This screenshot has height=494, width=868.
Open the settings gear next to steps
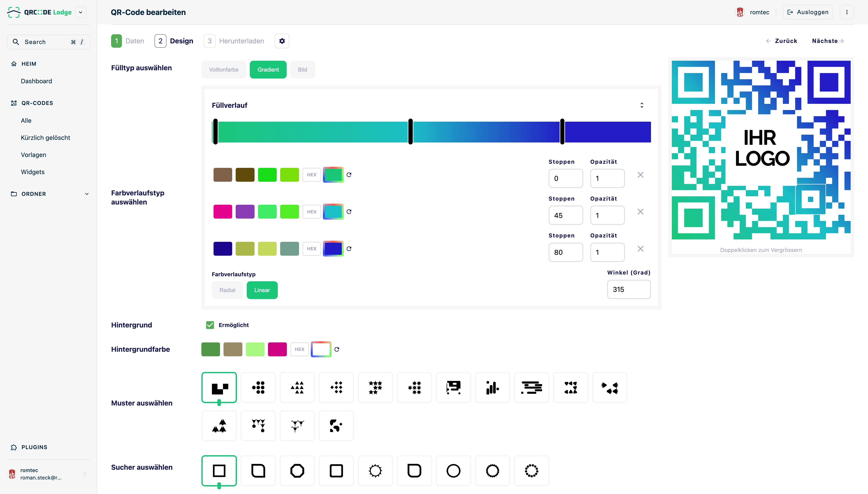[282, 41]
